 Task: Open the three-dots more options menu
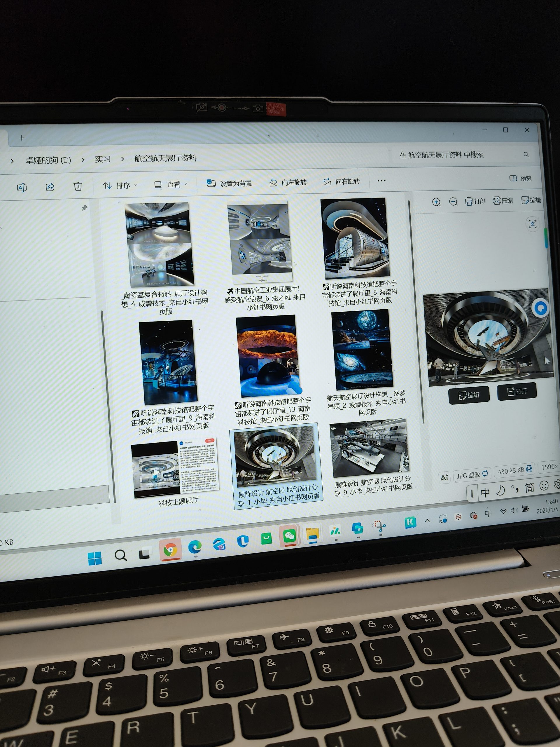381,181
